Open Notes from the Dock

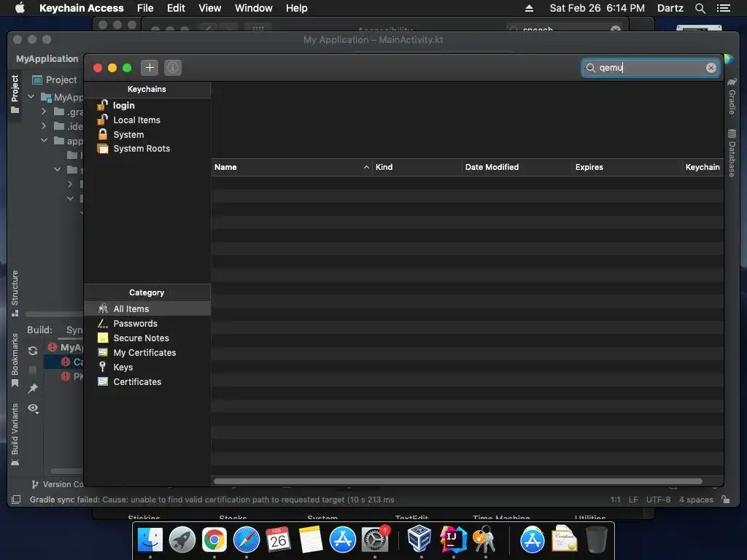tap(311, 540)
